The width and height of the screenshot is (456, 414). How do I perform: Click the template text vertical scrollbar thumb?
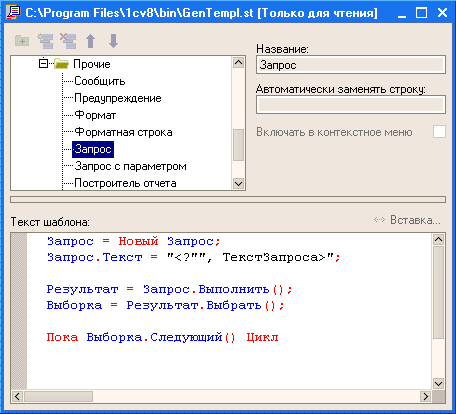point(438,292)
